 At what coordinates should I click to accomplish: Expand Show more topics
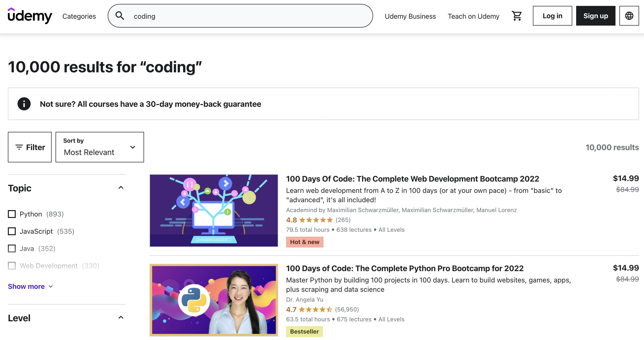[x=26, y=286]
